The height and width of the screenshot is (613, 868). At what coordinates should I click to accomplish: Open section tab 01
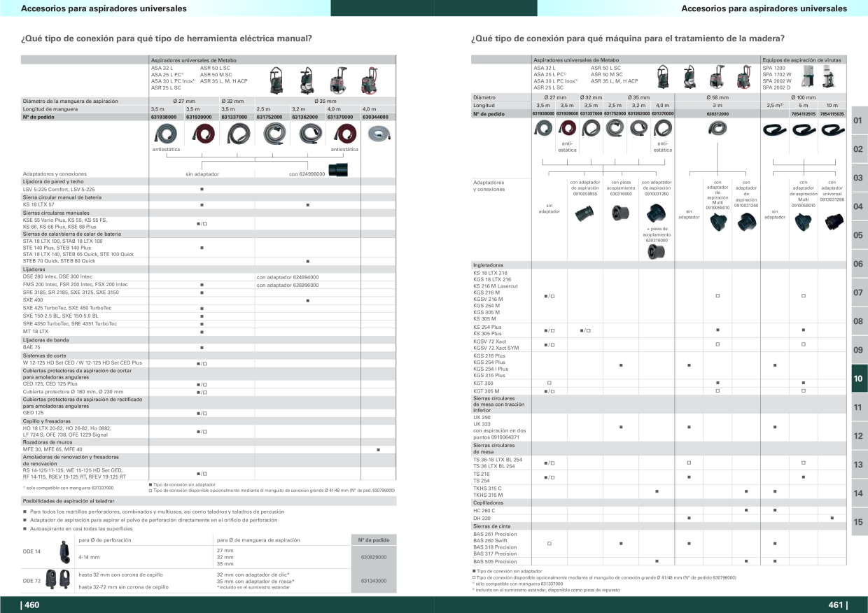coord(859,121)
